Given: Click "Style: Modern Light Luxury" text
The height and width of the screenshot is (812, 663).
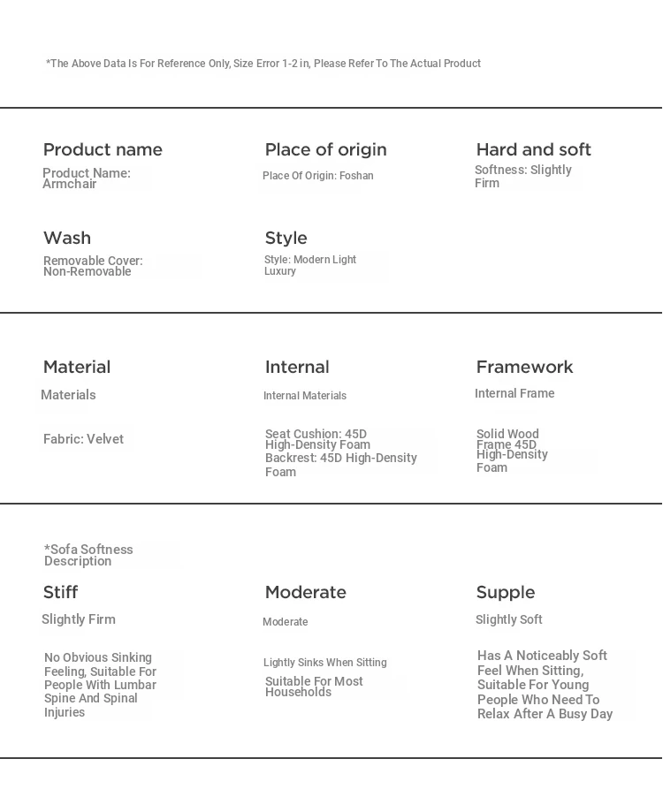Looking at the screenshot, I should (x=309, y=265).
